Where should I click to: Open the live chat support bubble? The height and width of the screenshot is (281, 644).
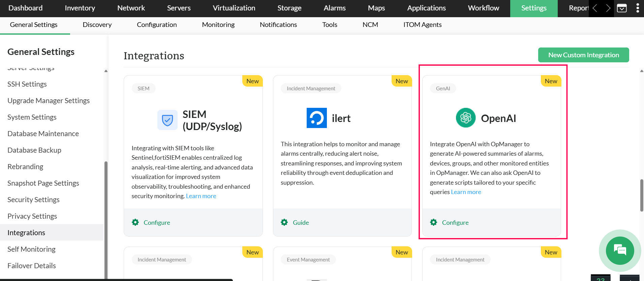620,250
